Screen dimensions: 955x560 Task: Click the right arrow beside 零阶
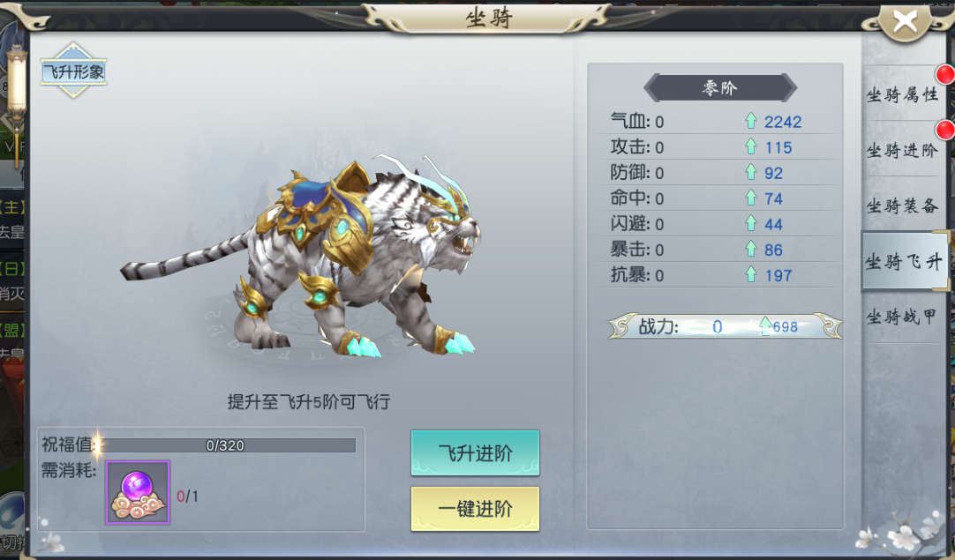click(x=788, y=87)
